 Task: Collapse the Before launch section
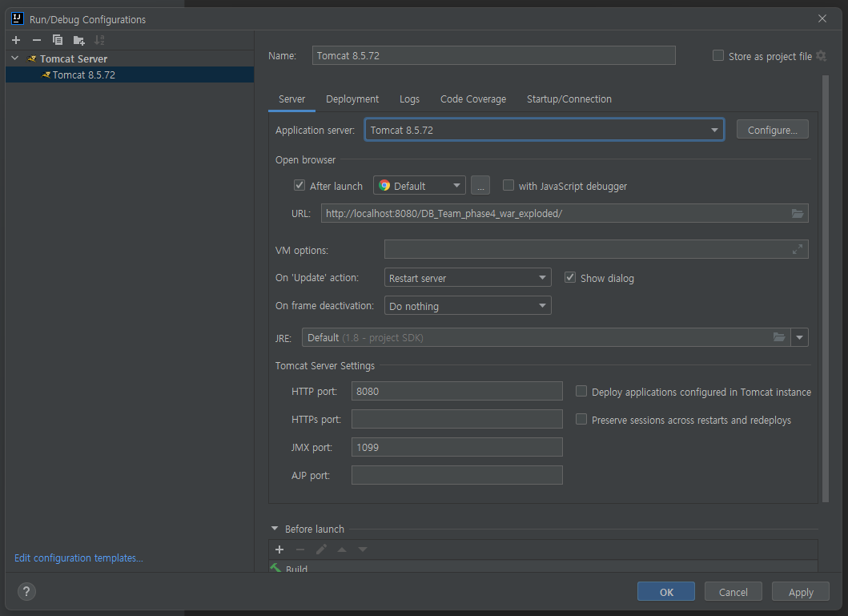pos(275,529)
